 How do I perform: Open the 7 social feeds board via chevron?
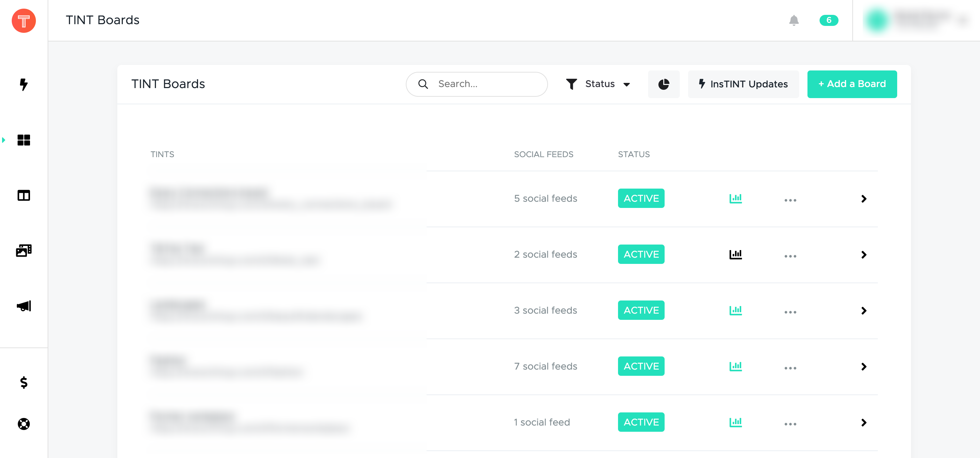tap(864, 366)
